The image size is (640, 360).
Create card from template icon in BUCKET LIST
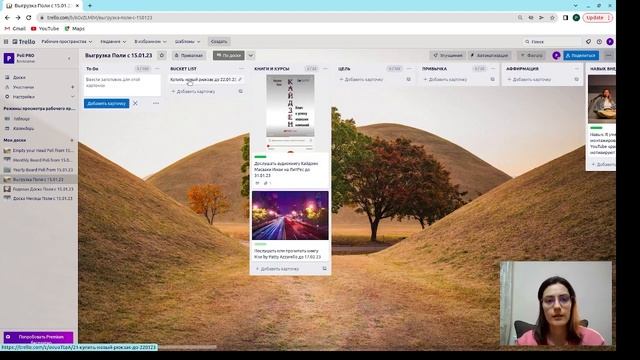tap(240, 91)
